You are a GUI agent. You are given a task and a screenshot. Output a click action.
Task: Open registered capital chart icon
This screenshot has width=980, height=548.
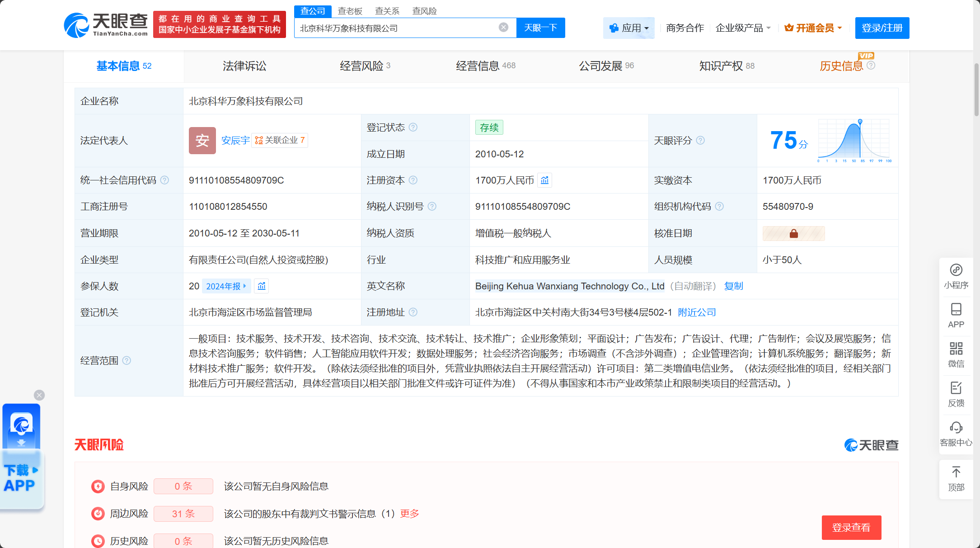click(x=545, y=180)
